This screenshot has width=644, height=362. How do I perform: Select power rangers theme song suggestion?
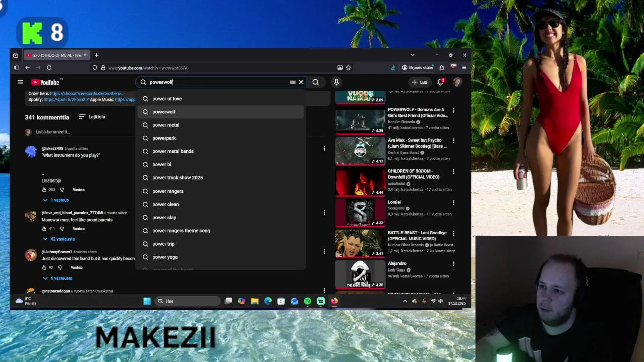tap(220, 231)
